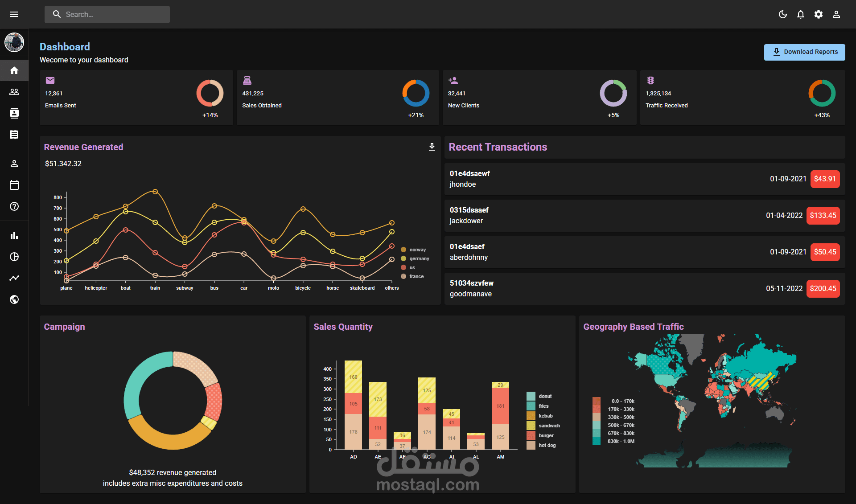
Task: Open the FAQ question mark sidebar icon
Action: 14,206
